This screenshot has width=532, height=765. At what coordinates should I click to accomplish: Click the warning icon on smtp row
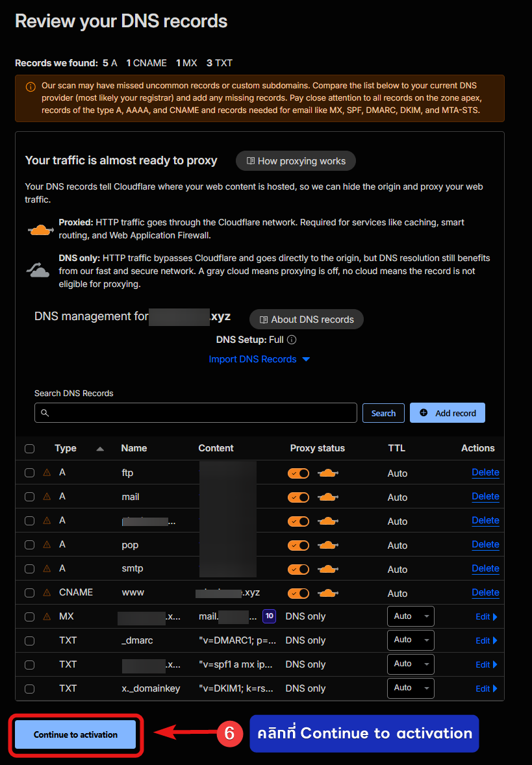pyautogui.click(x=47, y=568)
